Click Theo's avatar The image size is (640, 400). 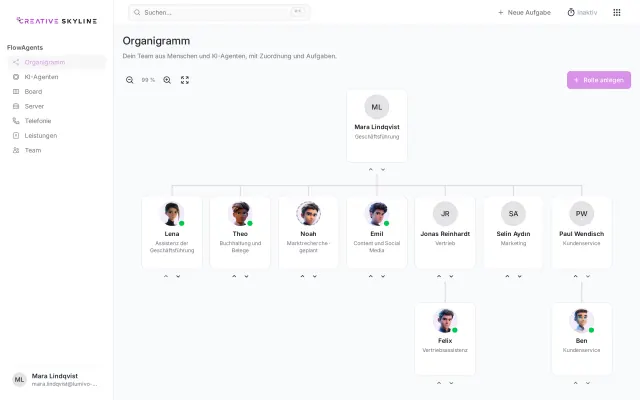(240, 214)
